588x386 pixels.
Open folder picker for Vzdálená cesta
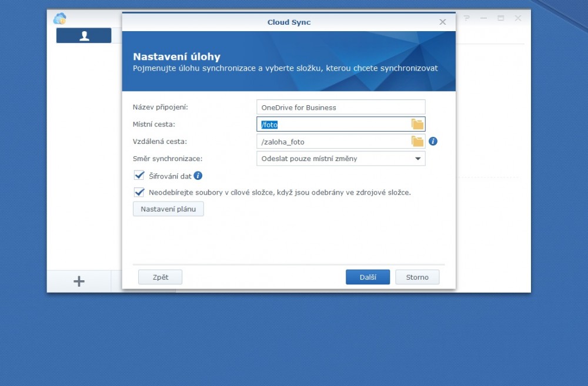[x=417, y=142]
